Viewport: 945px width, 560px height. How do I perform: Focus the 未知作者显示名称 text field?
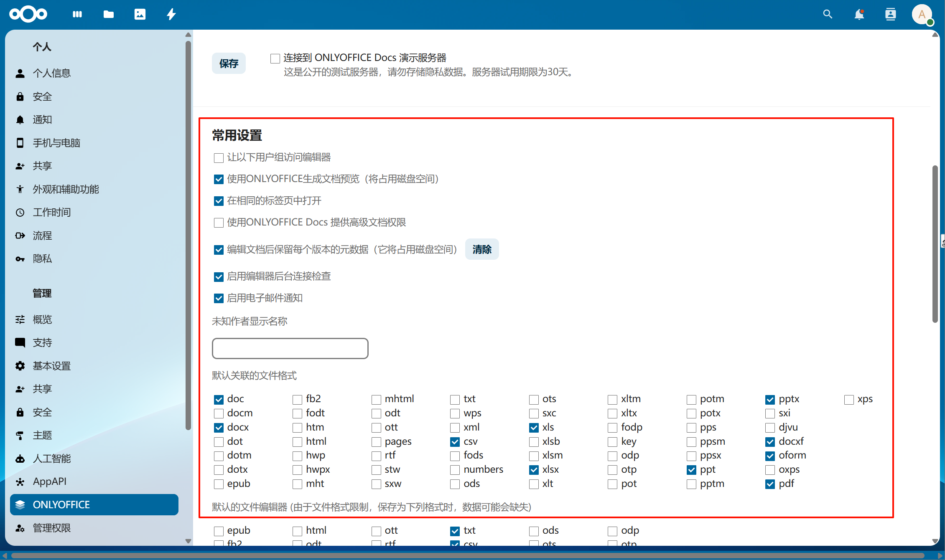(x=290, y=348)
